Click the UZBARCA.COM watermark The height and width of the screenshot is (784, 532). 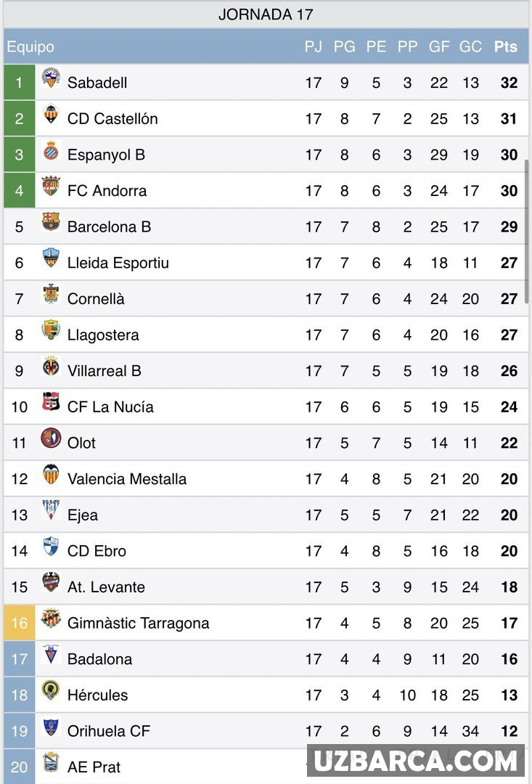(x=415, y=761)
